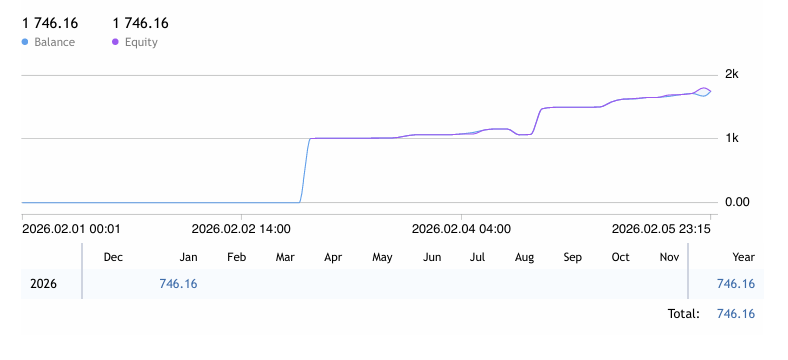The height and width of the screenshot is (360, 788).
Task: Click the Jan column header
Action: (x=188, y=257)
